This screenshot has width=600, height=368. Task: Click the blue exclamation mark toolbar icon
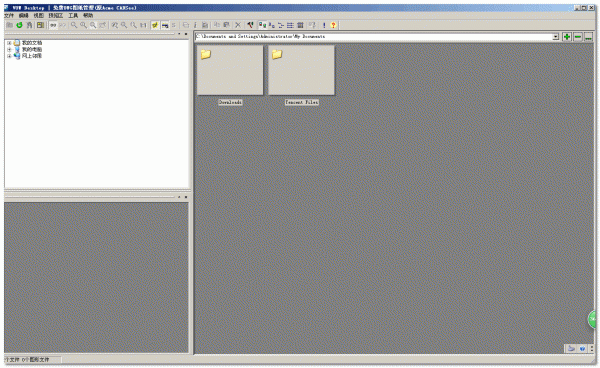[x=324, y=25]
